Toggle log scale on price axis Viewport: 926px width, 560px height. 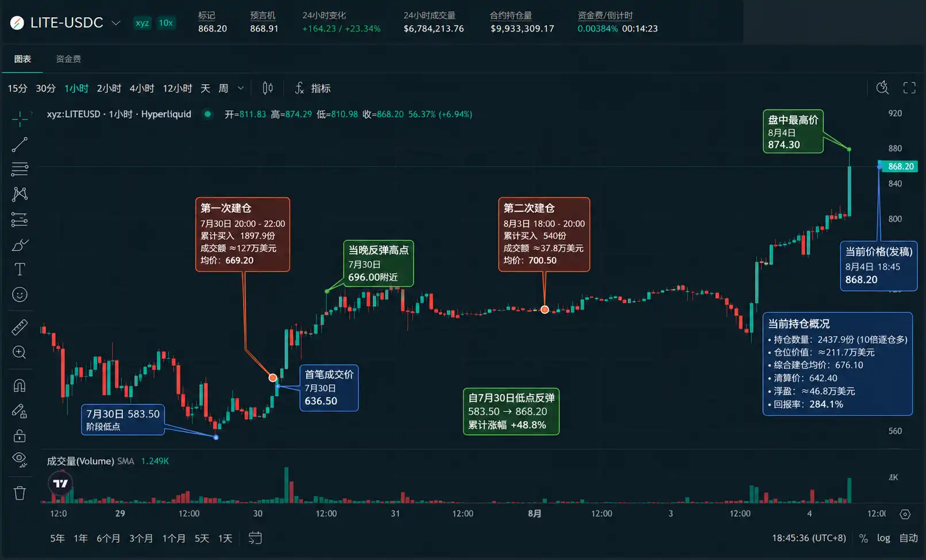point(883,538)
